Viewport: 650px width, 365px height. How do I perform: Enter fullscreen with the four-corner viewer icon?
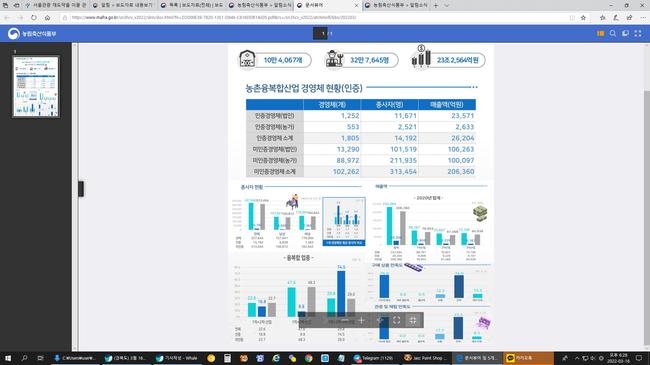tap(638, 34)
